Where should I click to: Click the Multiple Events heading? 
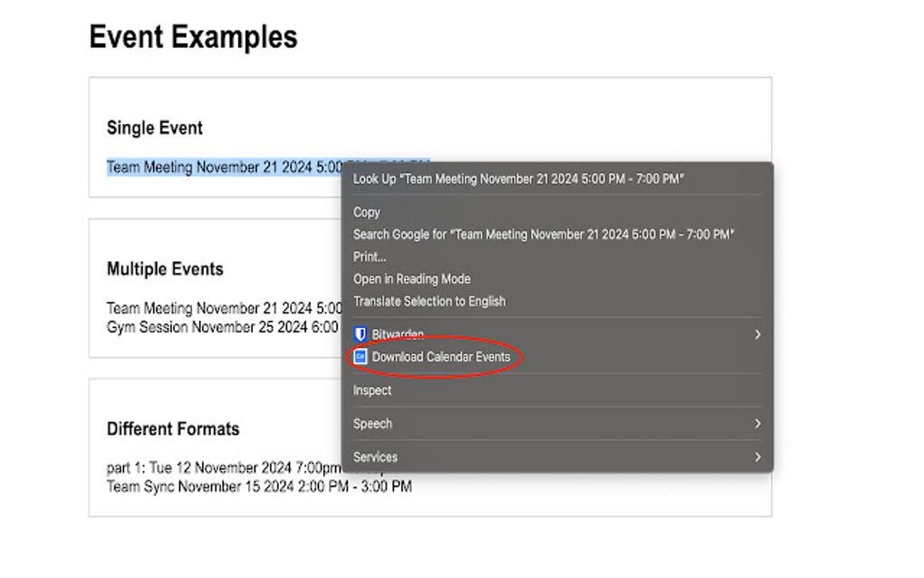[x=165, y=269]
